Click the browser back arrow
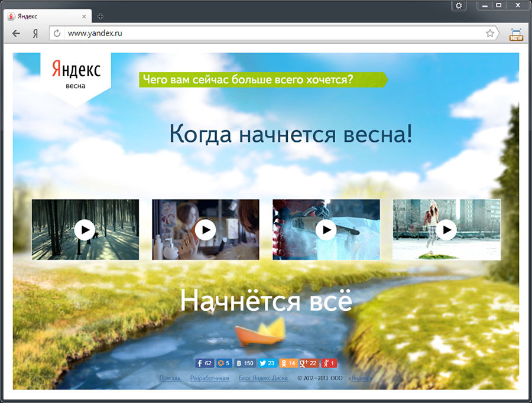Viewport: 532px width, 403px height. point(16,34)
